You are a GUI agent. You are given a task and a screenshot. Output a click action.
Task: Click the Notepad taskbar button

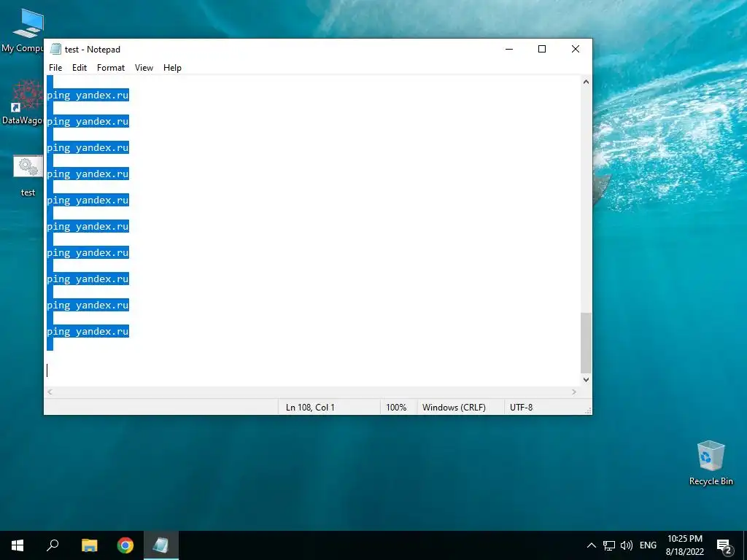click(x=161, y=545)
